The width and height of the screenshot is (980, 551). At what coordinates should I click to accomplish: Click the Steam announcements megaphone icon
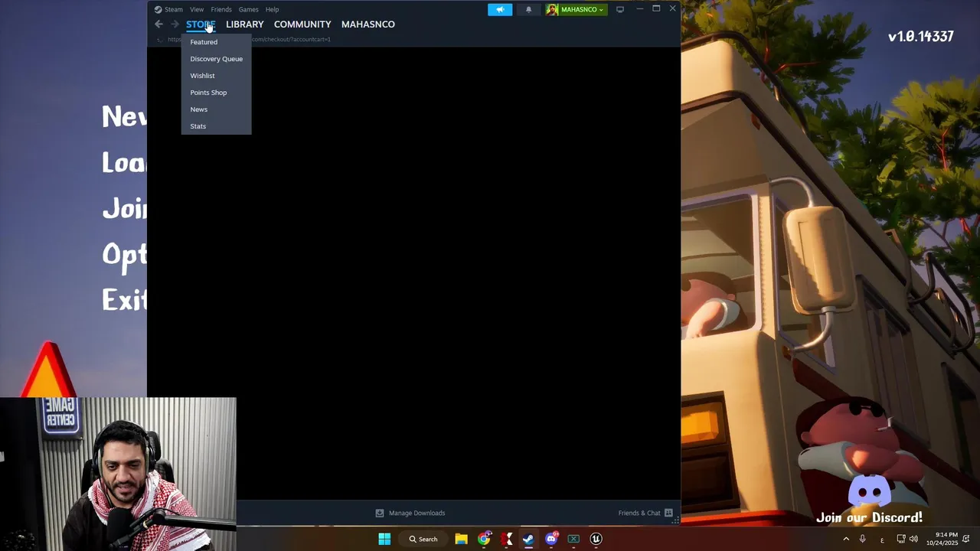coord(500,9)
